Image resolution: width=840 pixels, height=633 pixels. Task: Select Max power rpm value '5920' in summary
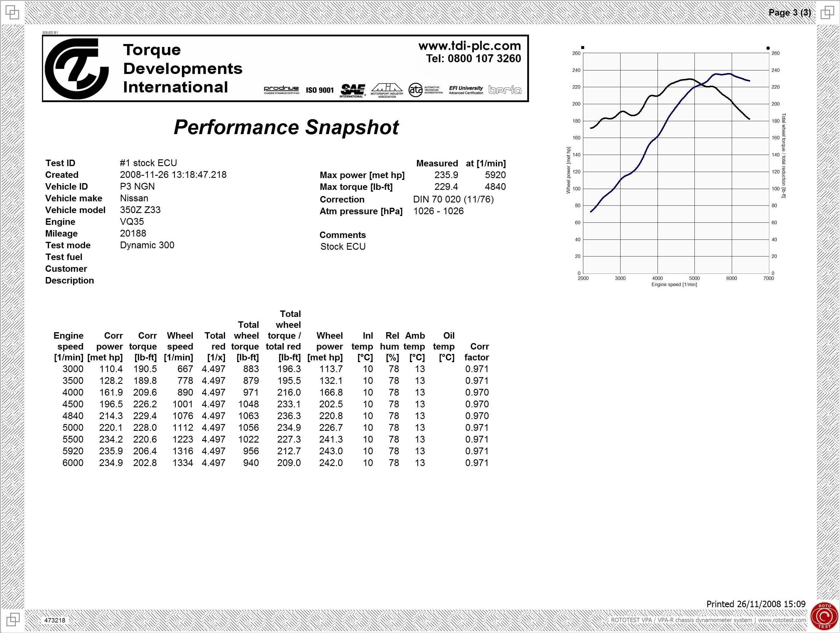click(x=495, y=175)
